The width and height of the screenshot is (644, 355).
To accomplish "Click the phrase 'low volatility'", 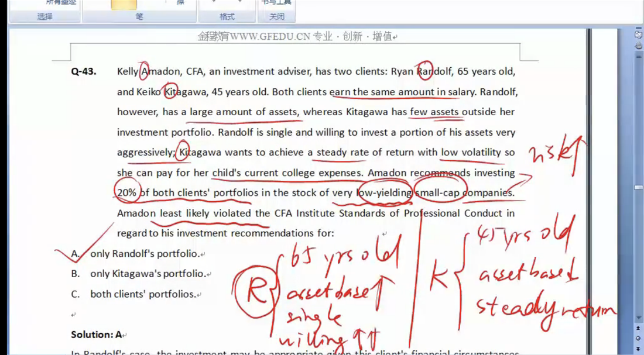I will 471,153.
